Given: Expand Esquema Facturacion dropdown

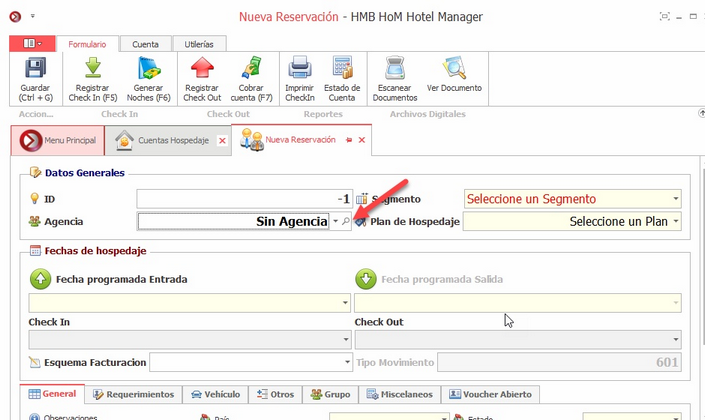Looking at the screenshot, I should [346, 362].
